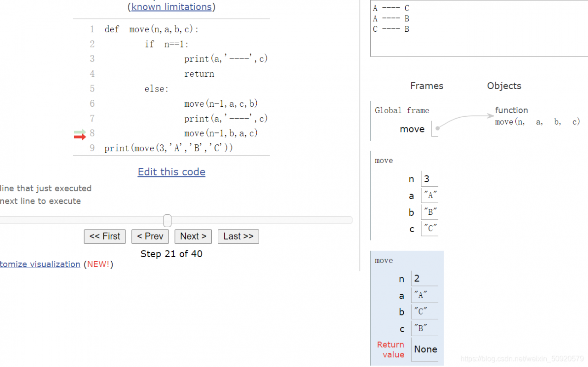588x367 pixels.
Task: Click the red Return value label
Action: (x=390, y=350)
